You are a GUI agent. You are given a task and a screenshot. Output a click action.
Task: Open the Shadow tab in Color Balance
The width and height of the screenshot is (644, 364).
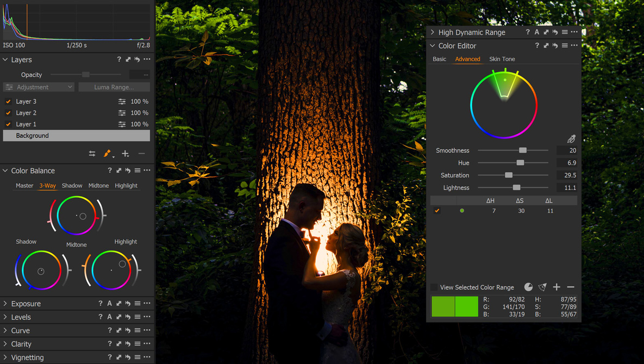pyautogui.click(x=72, y=185)
